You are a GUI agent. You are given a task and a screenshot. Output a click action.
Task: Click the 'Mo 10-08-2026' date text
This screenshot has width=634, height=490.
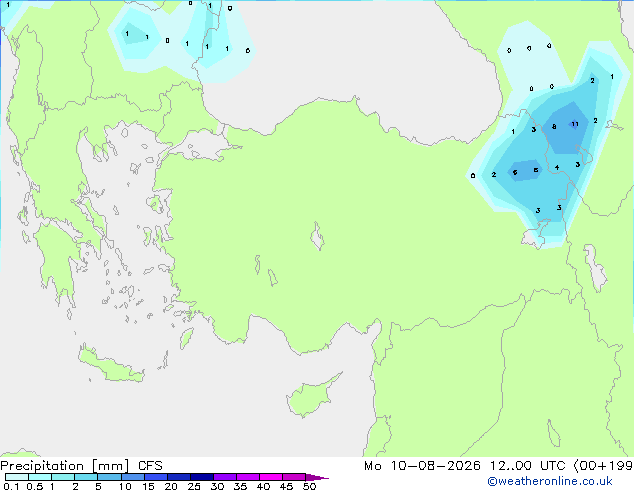pyautogui.click(x=422, y=466)
